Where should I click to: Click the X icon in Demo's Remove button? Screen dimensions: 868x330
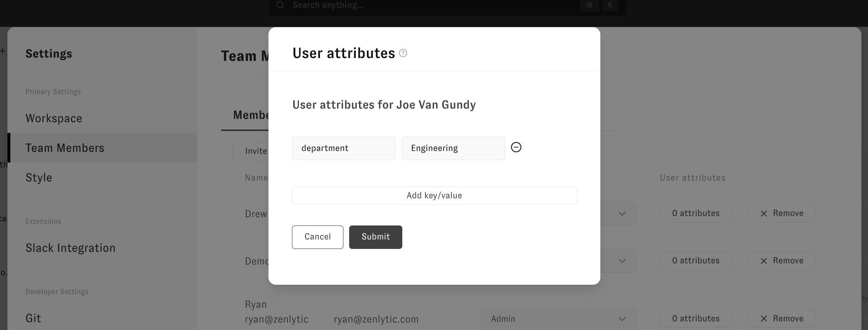pyautogui.click(x=764, y=261)
